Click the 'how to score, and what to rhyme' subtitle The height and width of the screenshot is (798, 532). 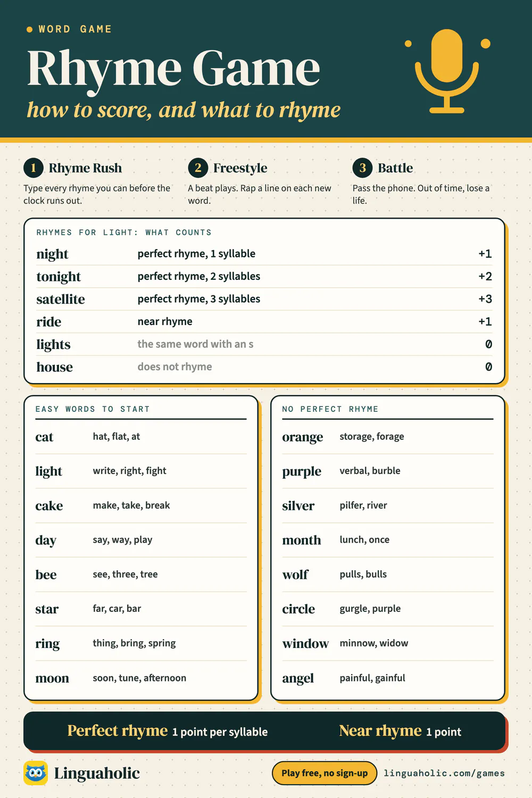pyautogui.click(x=184, y=110)
